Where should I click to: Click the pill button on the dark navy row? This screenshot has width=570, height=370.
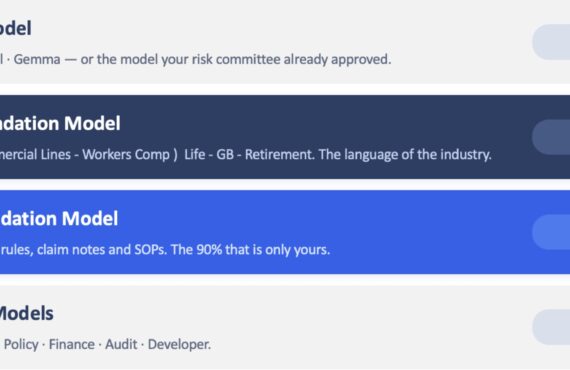(x=551, y=137)
